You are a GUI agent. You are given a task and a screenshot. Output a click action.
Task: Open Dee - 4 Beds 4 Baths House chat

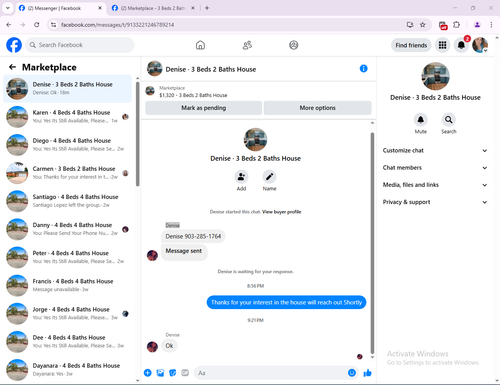click(x=67, y=341)
